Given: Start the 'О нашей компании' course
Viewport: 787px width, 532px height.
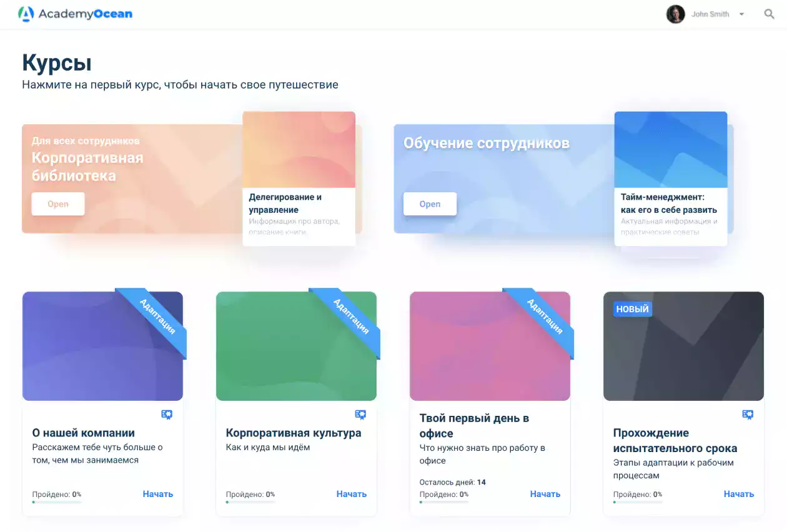Looking at the screenshot, I should click(x=157, y=493).
